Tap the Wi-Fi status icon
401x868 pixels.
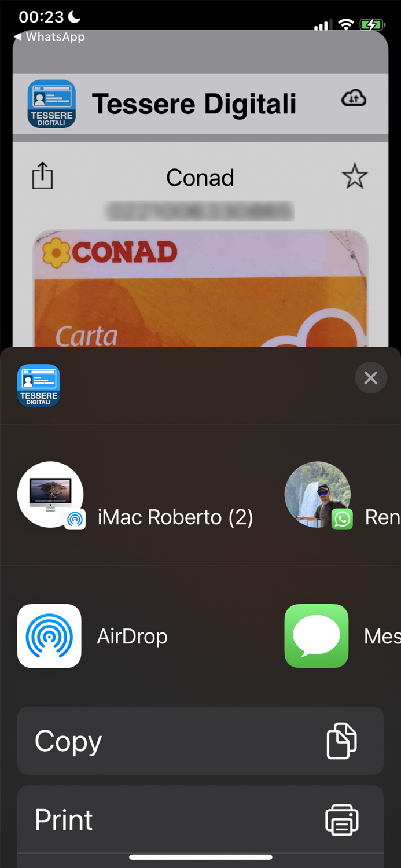click(x=346, y=24)
